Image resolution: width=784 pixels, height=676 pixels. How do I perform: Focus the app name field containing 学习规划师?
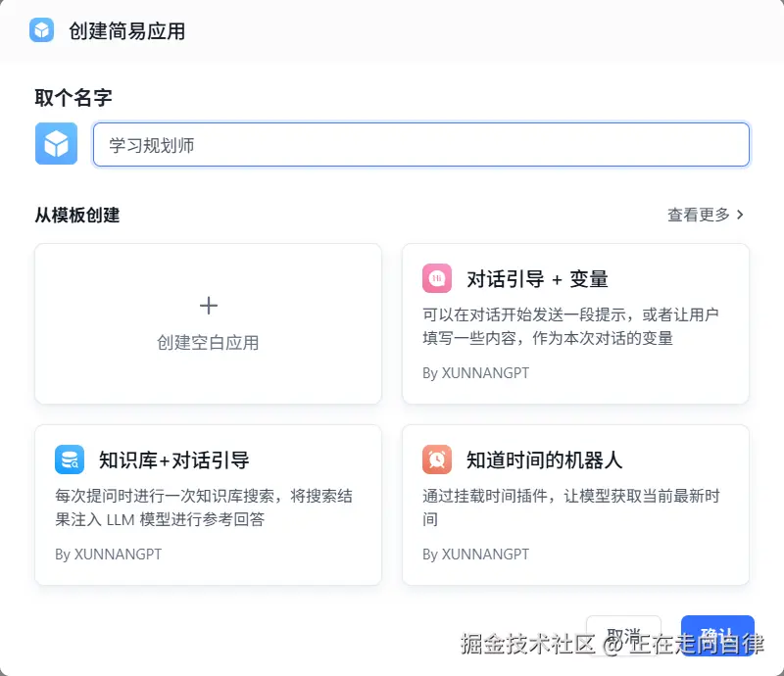[421, 144]
